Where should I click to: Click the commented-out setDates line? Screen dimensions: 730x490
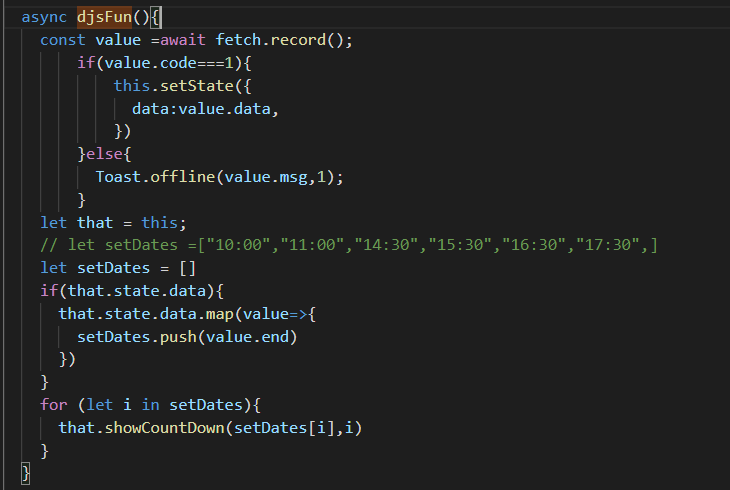(x=349, y=245)
